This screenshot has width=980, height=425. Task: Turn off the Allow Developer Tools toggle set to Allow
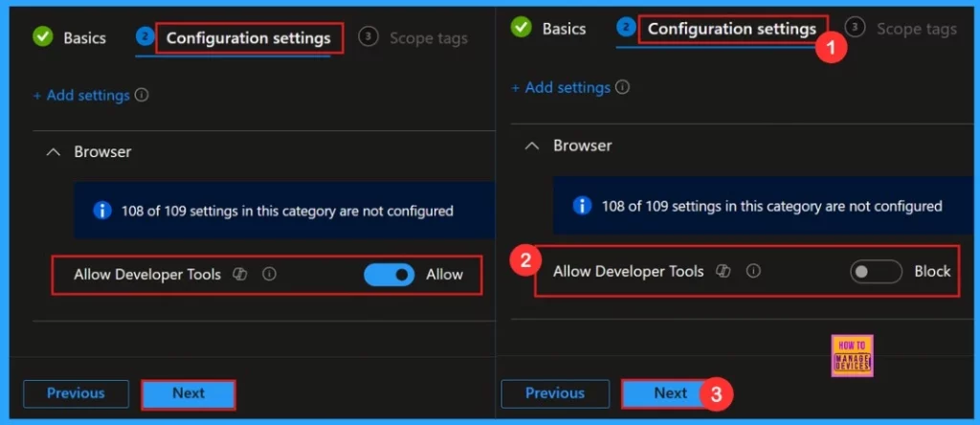(x=389, y=275)
